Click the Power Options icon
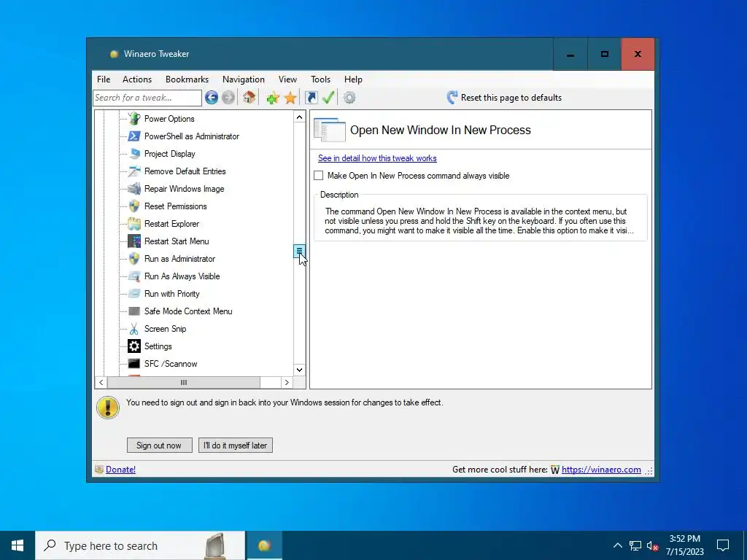Screen dimensions: 747x560 pos(134,119)
